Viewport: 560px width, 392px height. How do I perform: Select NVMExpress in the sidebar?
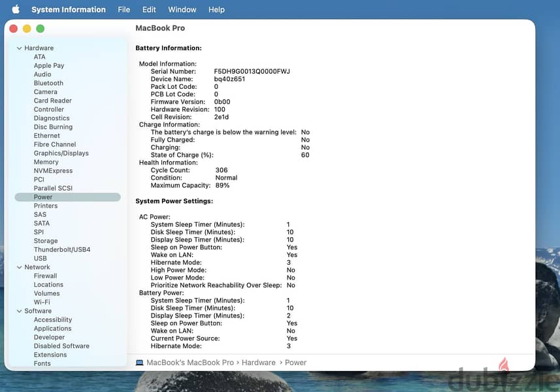point(53,171)
